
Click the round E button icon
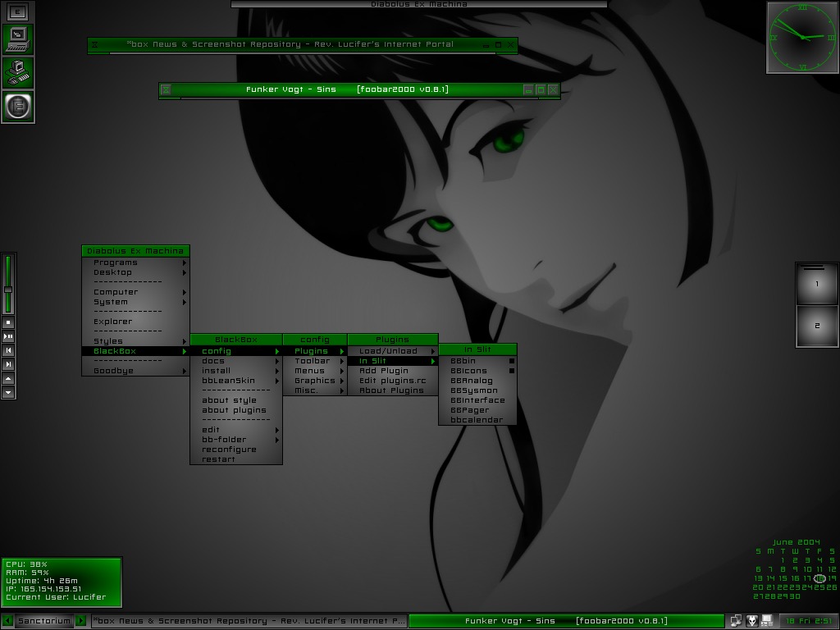click(x=17, y=107)
